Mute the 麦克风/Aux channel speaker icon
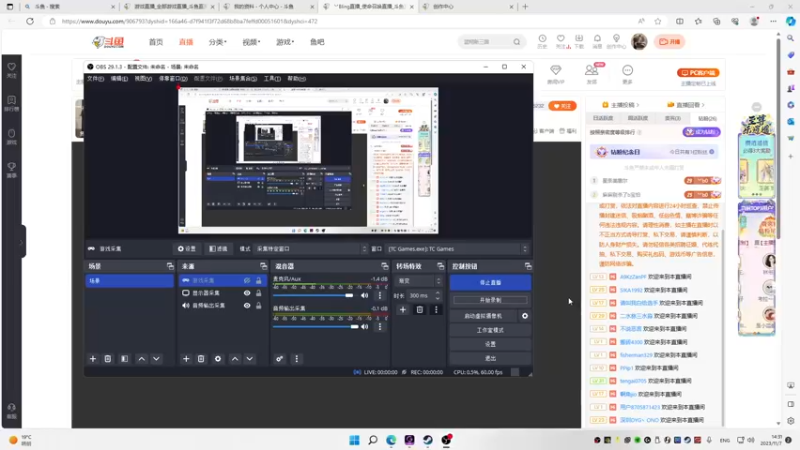 click(364, 295)
